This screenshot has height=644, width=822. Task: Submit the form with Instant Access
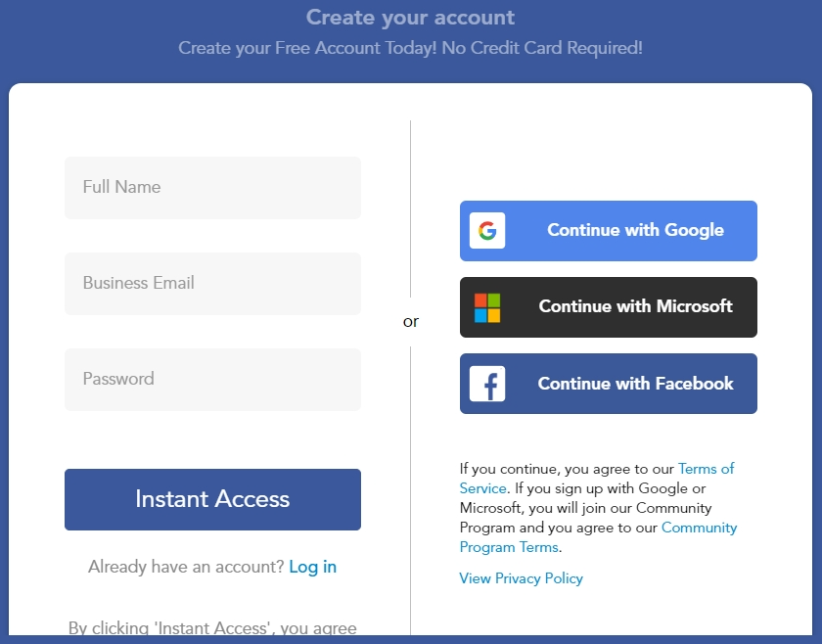click(212, 499)
